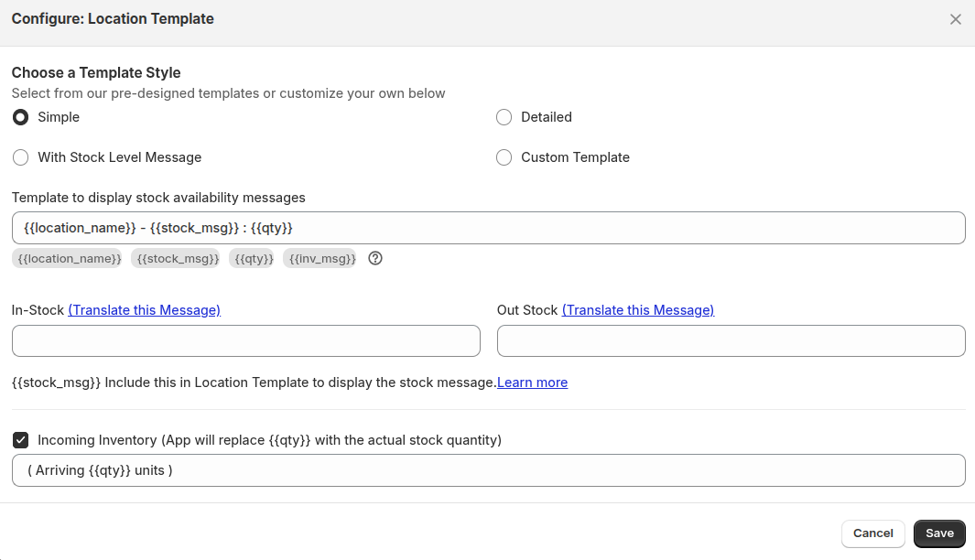This screenshot has width=975, height=560.
Task: Select the Simple template style
Action: 20,117
